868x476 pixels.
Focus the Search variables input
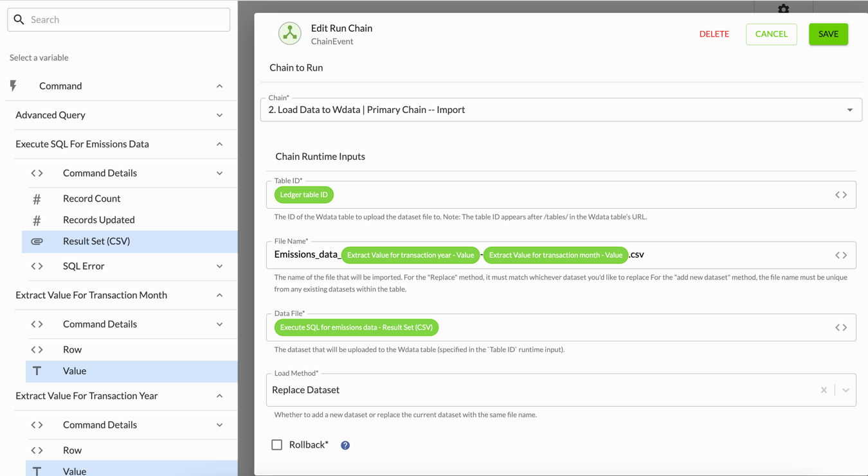[x=119, y=19]
